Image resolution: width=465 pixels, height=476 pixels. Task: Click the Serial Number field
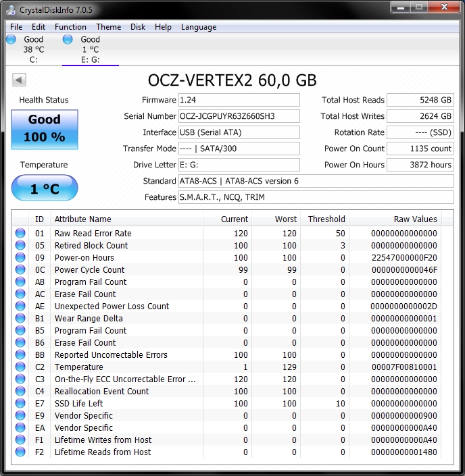239,116
